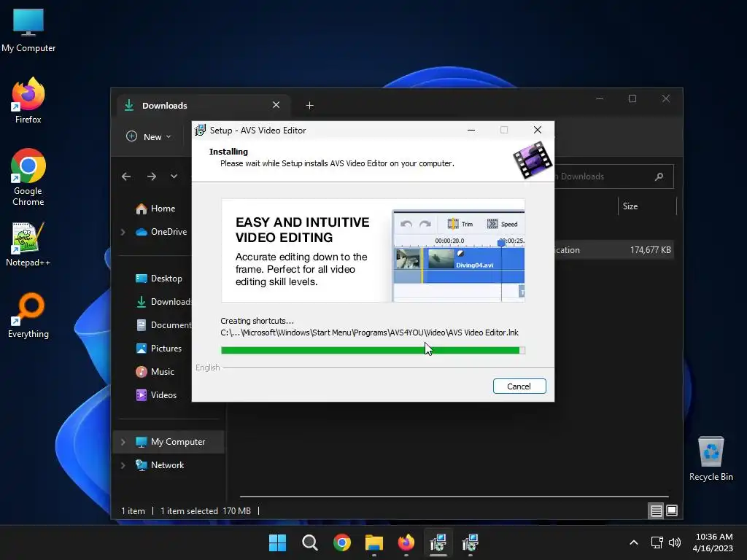The height and width of the screenshot is (560, 747).
Task: Switch to details view in File Explorer
Action: (656, 511)
